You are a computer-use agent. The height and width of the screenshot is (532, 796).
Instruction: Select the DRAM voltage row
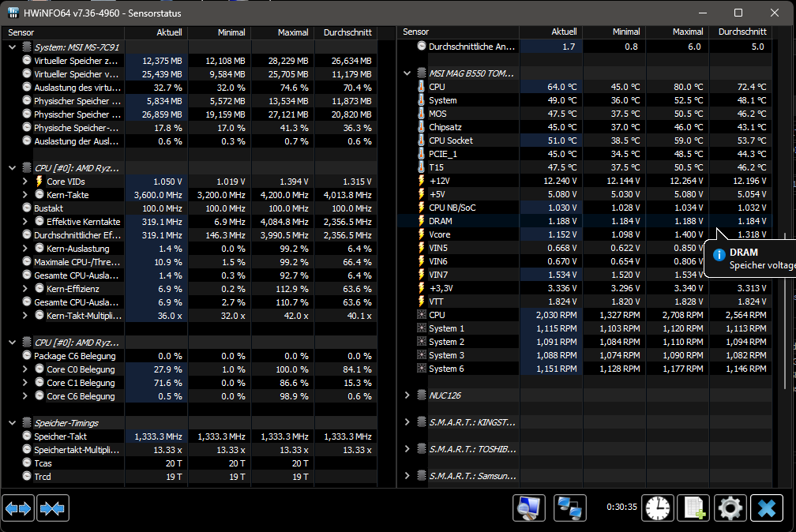coord(585,221)
